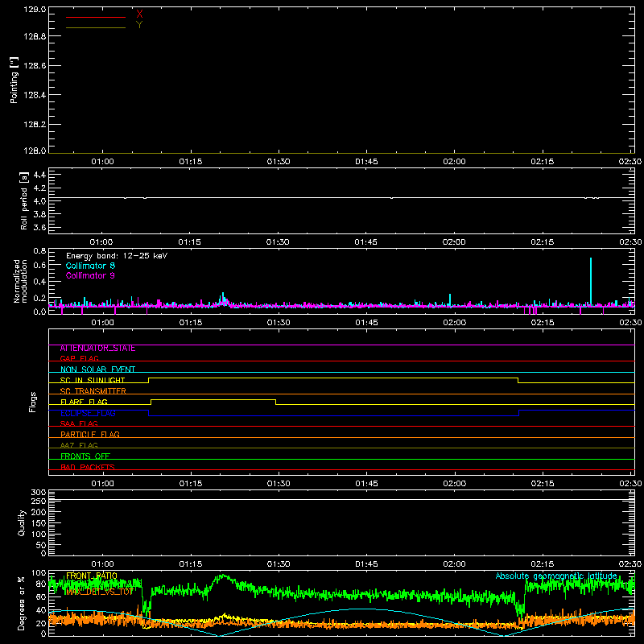Click the olive Y legend label

[139, 25]
